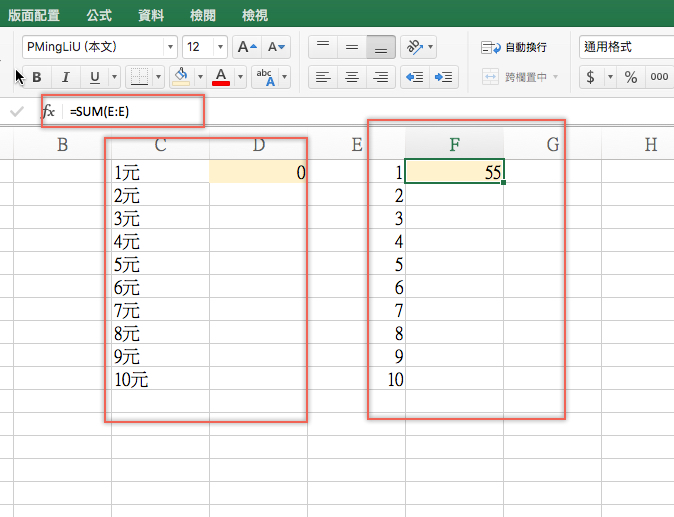Toggle bold formatting
This screenshot has height=517, width=674.
[37, 77]
